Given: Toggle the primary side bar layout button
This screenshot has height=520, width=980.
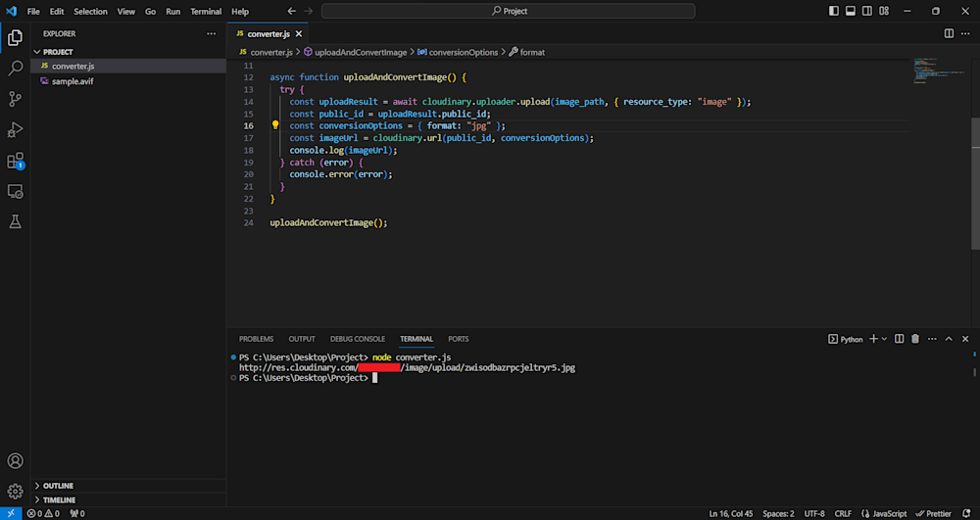Looking at the screenshot, I should [834, 11].
